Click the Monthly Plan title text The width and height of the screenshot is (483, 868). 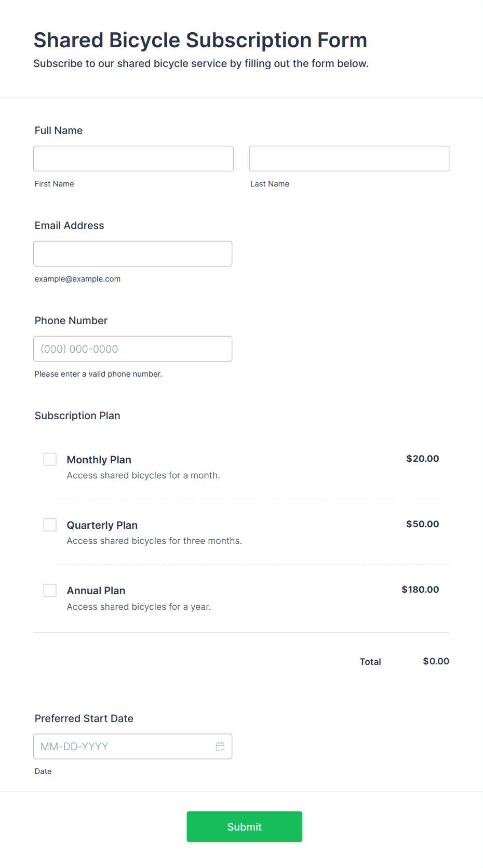[x=99, y=460]
